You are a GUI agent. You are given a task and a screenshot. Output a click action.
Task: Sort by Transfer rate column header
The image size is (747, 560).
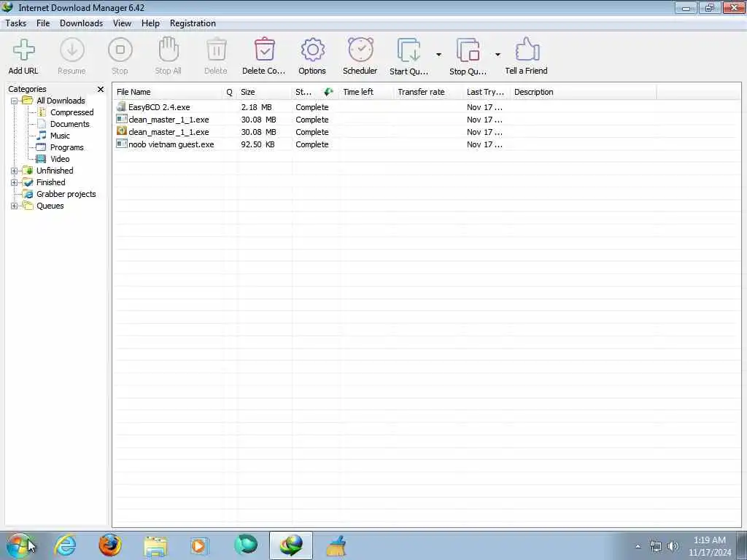click(x=428, y=92)
